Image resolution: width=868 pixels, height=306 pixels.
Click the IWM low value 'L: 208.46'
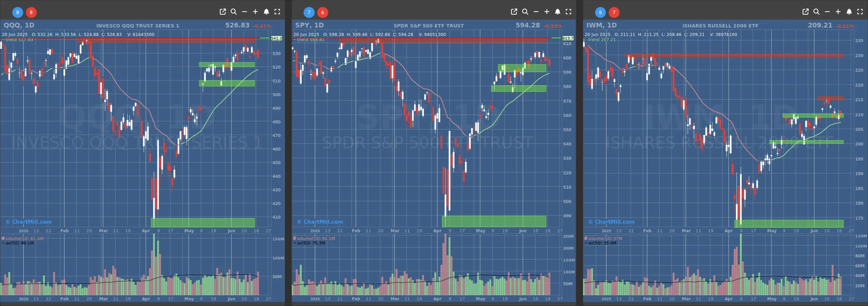(672, 35)
